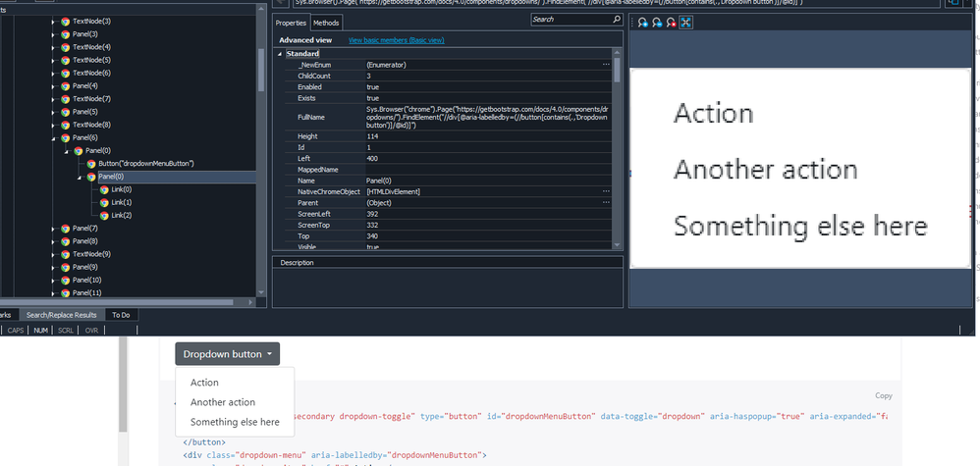Click inside the Properties search field
This screenshot has height=466, width=980.
click(x=568, y=20)
